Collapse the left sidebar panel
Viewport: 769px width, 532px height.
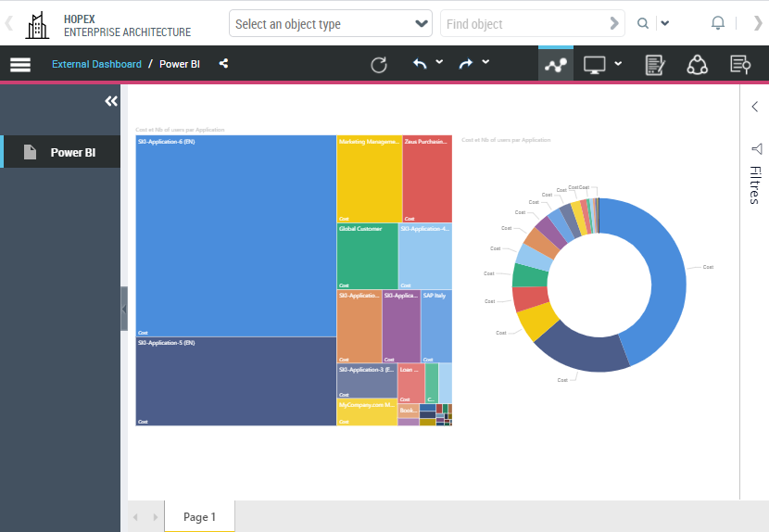(x=111, y=101)
